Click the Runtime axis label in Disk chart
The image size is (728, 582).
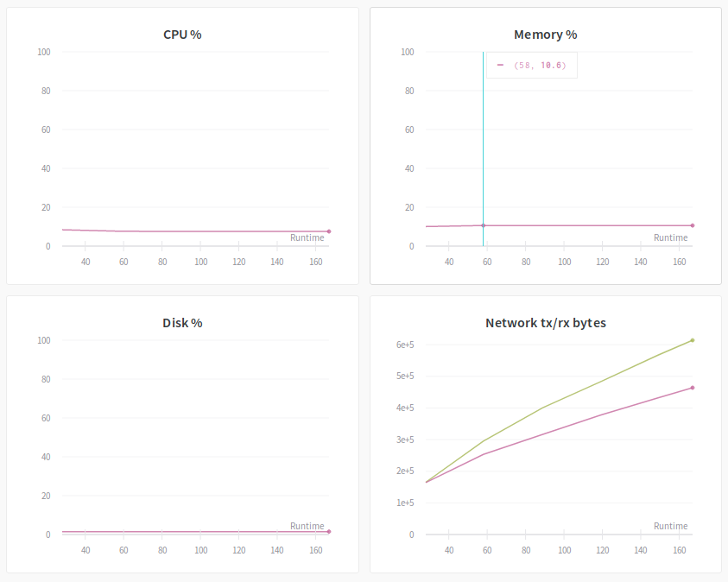pos(307,526)
